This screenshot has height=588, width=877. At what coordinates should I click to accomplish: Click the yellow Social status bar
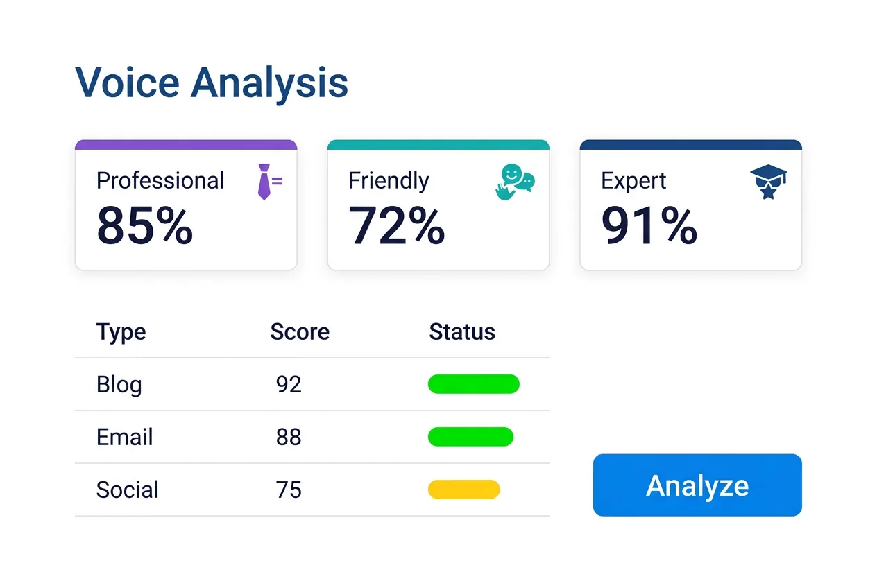pos(463,490)
